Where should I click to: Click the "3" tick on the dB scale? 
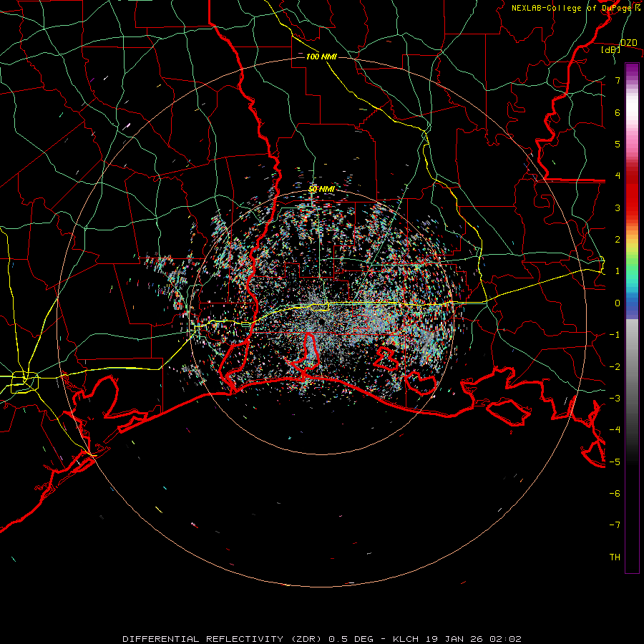pos(618,208)
